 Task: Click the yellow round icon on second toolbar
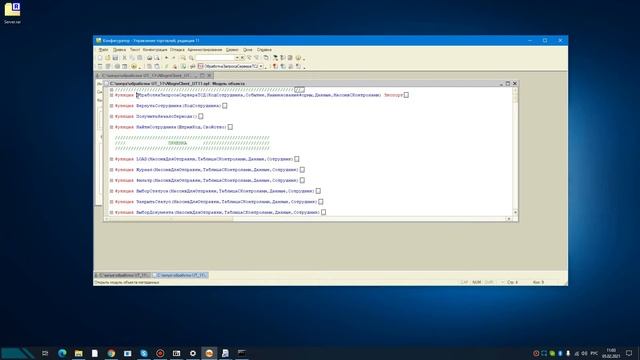[x=133, y=66]
